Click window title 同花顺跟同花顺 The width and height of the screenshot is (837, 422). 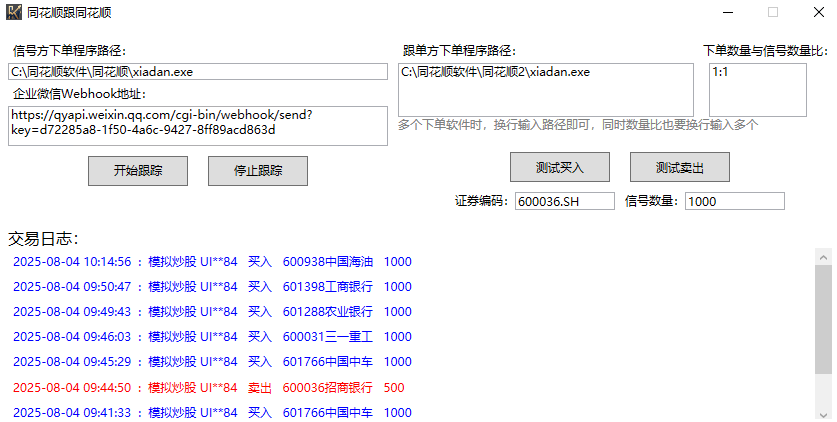[69, 13]
